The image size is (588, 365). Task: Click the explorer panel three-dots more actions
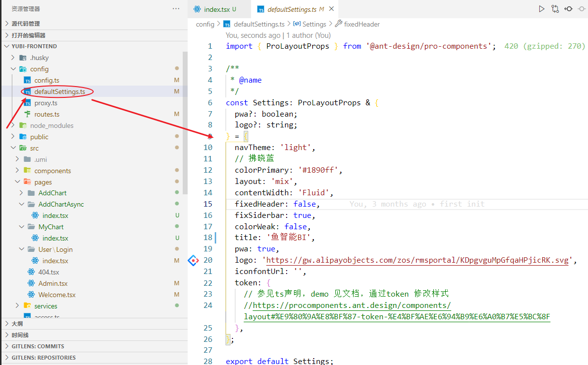coord(176,9)
